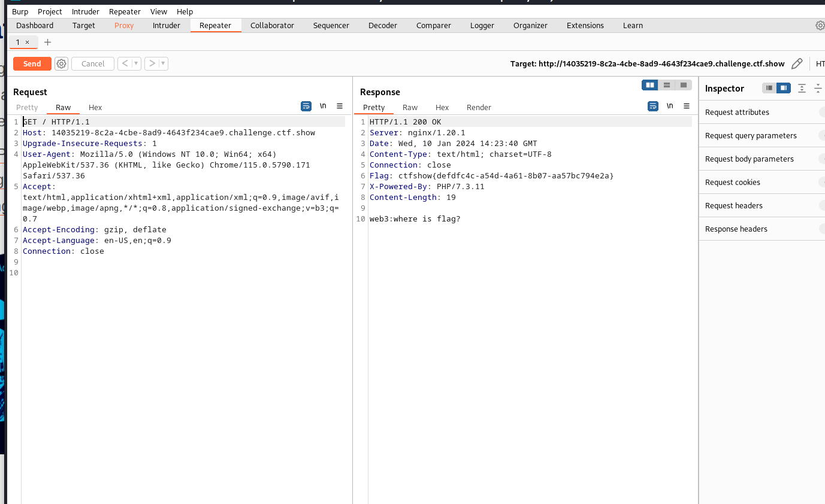
Task: Open the Intruder menu in menu bar
Action: [x=86, y=11]
